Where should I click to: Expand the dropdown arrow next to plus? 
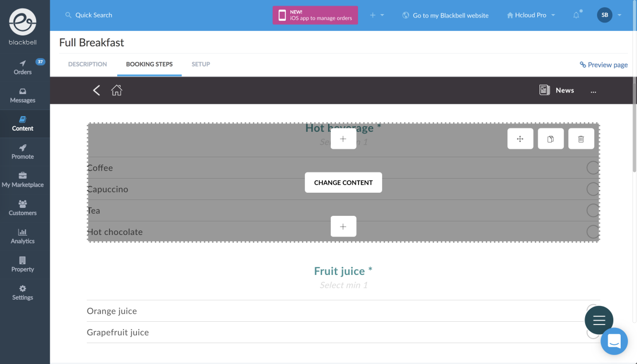click(x=382, y=15)
